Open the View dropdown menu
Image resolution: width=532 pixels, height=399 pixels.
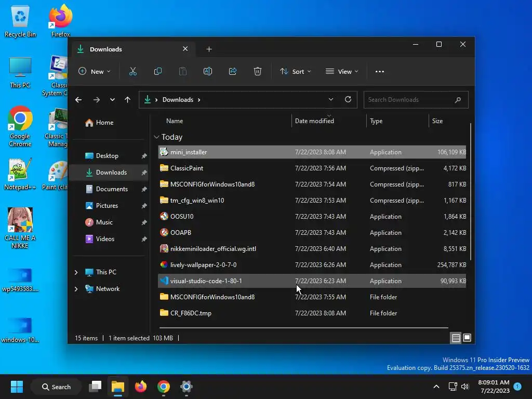pos(342,72)
